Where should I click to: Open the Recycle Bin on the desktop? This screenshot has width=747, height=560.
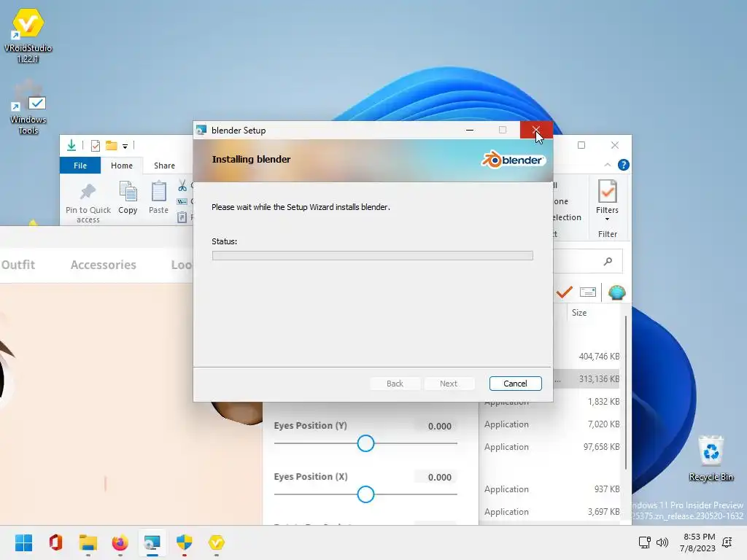click(711, 458)
